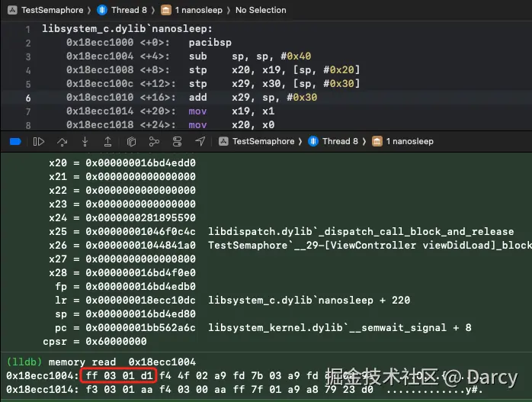Click Continue/Pause program execution icon
The height and width of the screenshot is (402, 532).
39,142
